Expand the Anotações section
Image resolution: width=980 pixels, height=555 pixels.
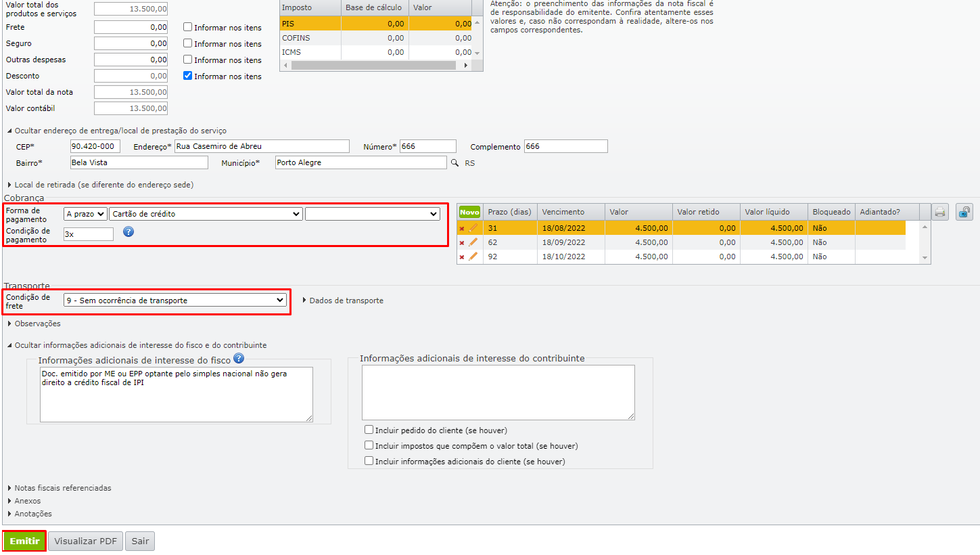click(x=29, y=514)
